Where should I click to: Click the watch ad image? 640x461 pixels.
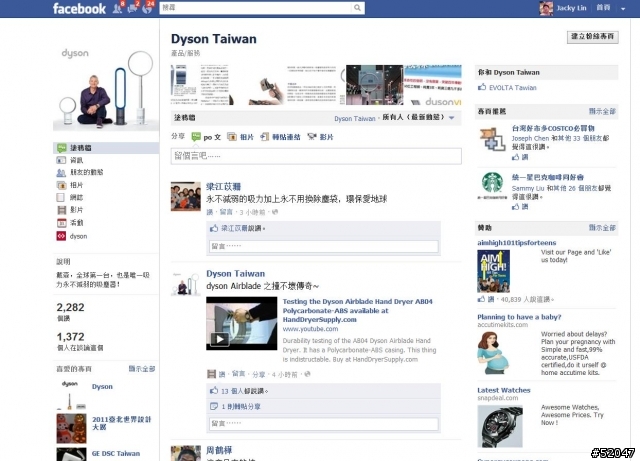[x=500, y=425]
